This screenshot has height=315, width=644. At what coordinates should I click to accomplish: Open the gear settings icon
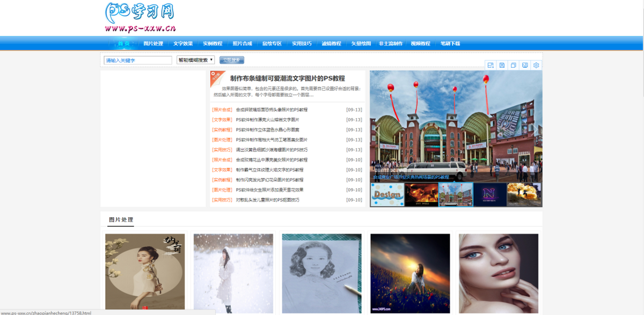536,65
